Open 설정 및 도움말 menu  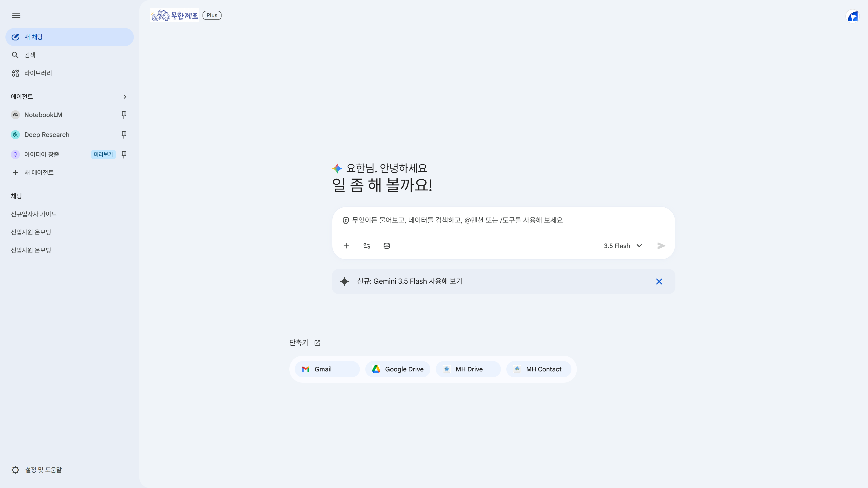tap(36, 470)
